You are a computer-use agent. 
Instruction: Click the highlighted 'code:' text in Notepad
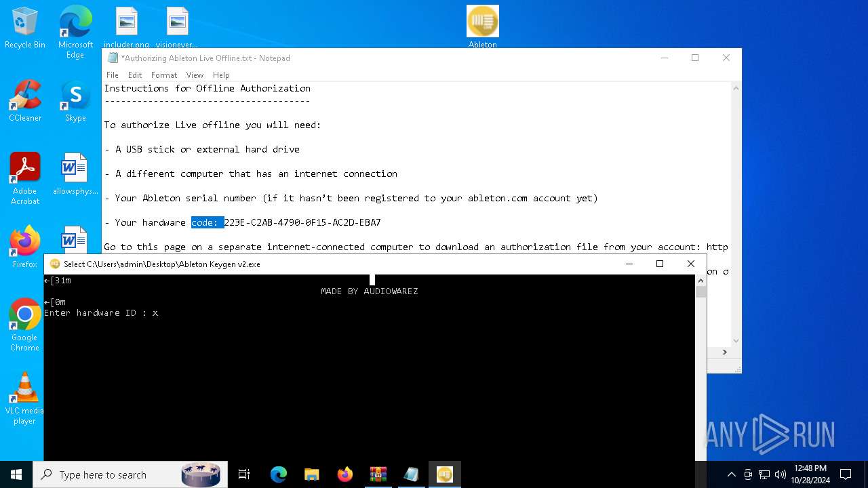pos(208,222)
